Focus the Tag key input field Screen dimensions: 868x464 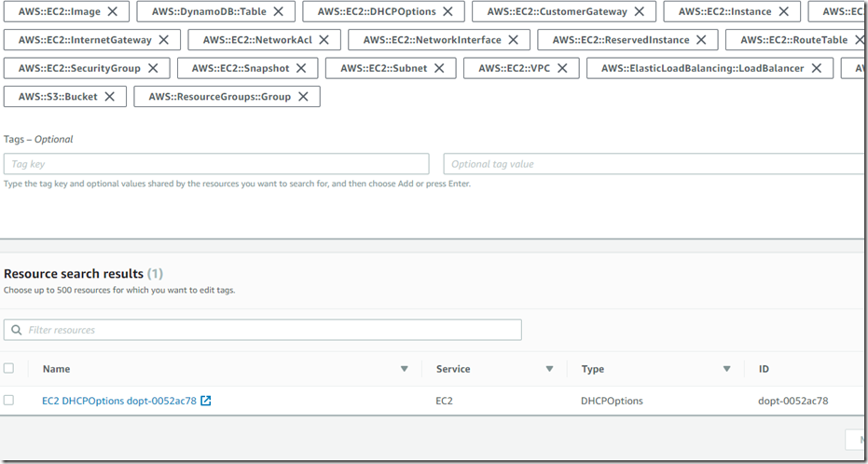tap(216, 164)
